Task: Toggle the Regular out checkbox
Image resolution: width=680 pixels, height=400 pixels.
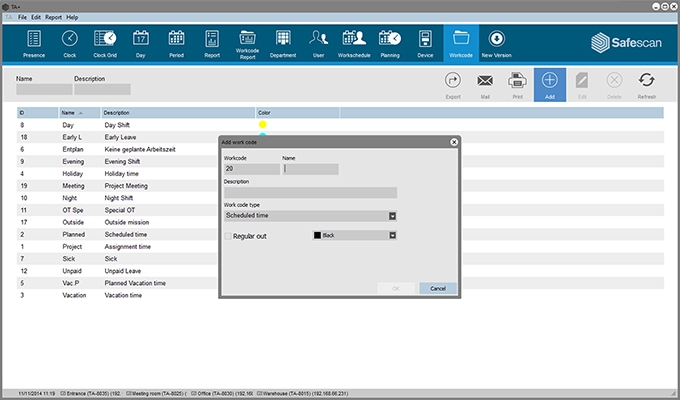Action: pos(228,235)
